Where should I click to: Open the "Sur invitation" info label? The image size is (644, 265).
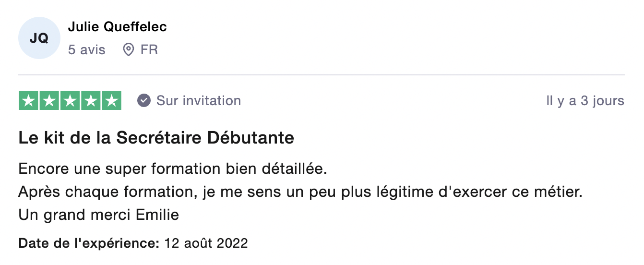click(199, 101)
